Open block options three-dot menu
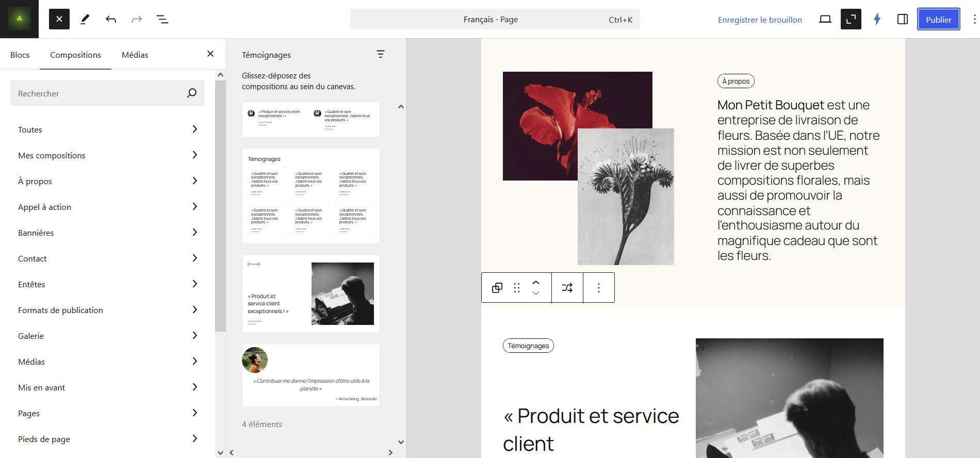The image size is (980, 458). (x=599, y=288)
